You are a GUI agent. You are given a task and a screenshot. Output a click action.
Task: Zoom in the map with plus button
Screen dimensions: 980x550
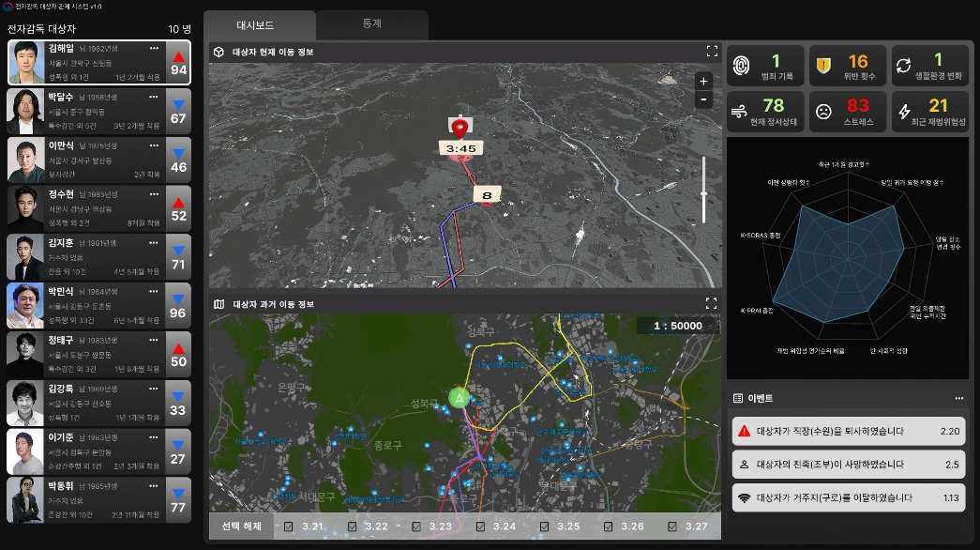click(703, 82)
